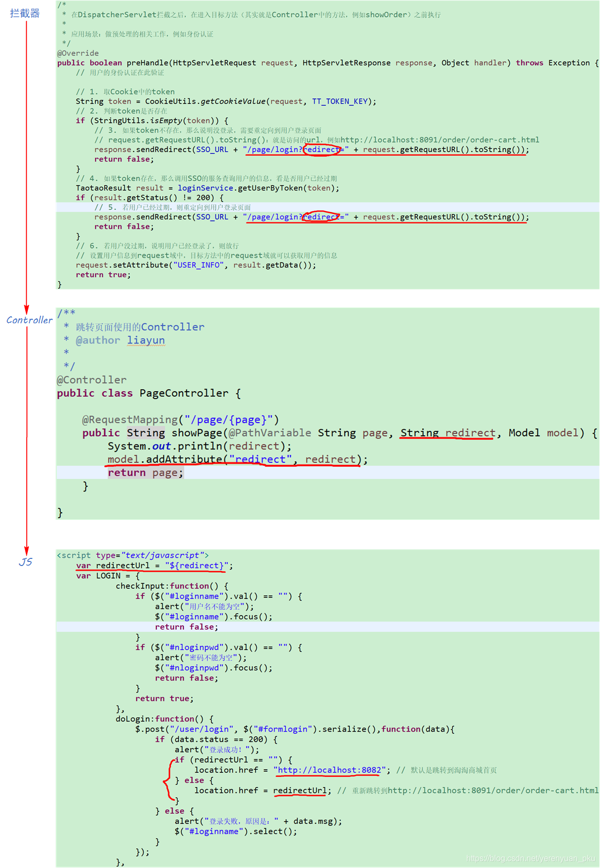This screenshot has width=600, height=868.
Task: Click the model.addAttribute("redirect", redirect) line
Action: point(237,459)
